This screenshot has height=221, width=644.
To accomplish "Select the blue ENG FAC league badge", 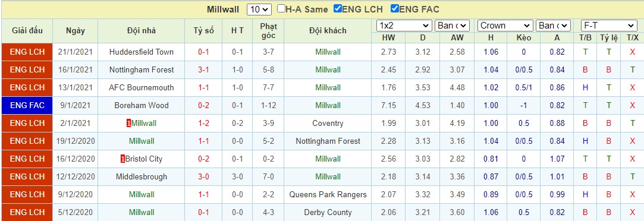I will (x=27, y=105).
